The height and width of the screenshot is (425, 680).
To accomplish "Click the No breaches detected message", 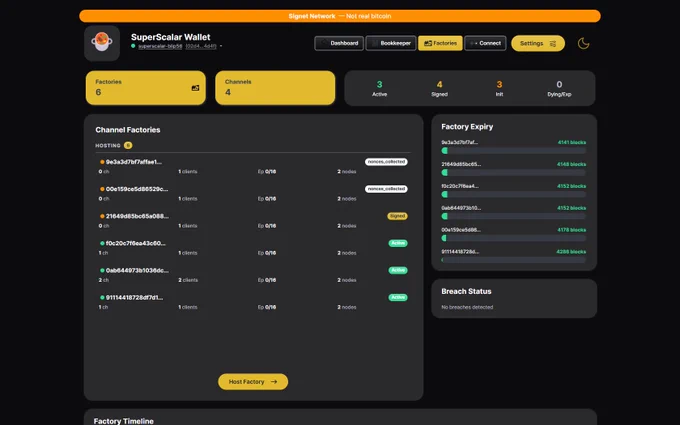I will point(467,307).
